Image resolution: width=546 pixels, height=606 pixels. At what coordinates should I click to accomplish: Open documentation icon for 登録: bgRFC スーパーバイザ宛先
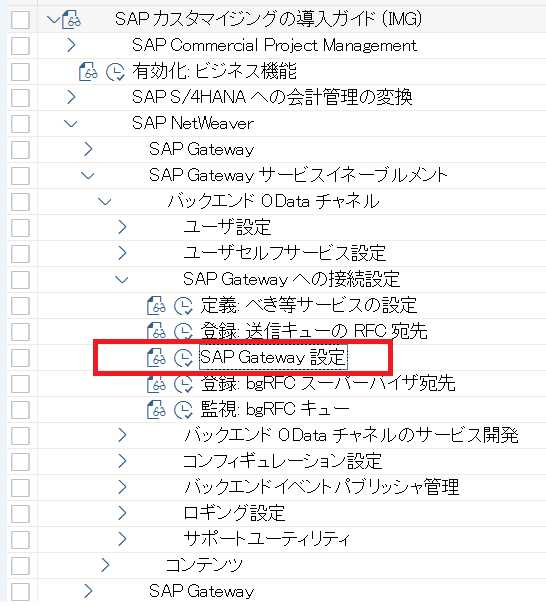point(156,384)
